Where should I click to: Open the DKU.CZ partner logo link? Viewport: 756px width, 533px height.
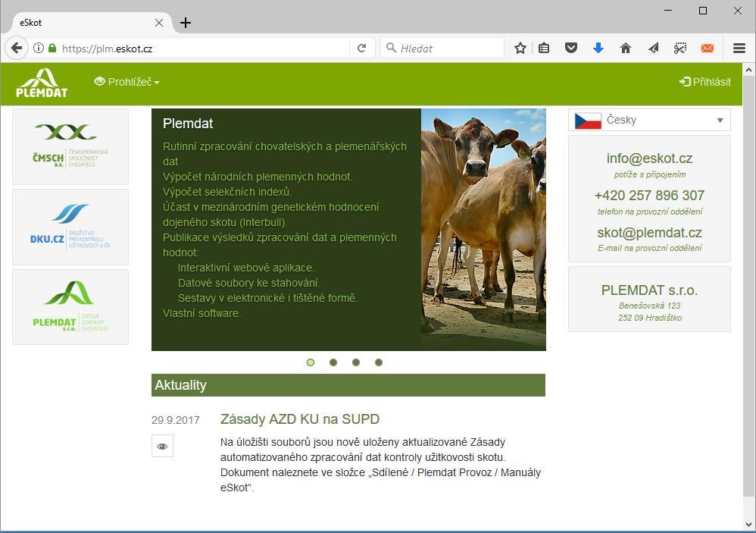70,227
